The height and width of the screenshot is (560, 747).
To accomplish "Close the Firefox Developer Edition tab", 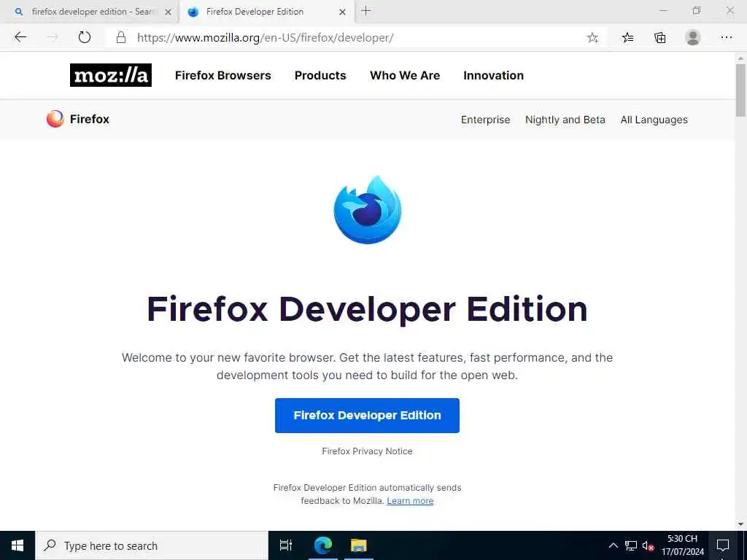I will (x=343, y=12).
